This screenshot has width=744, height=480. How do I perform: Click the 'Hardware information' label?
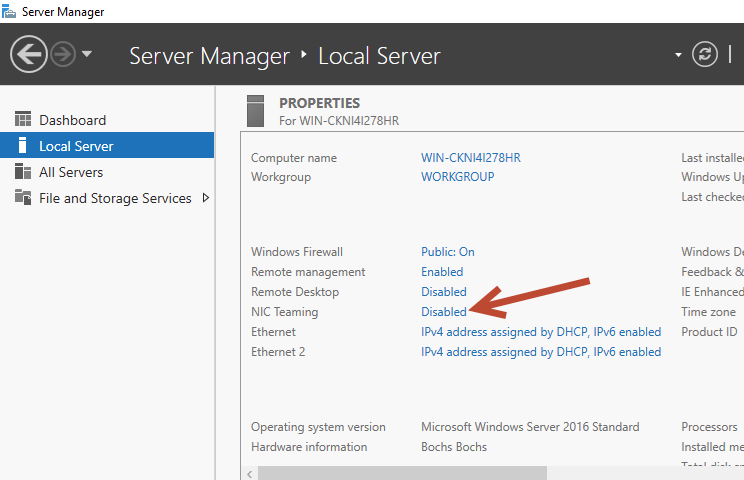pos(309,447)
